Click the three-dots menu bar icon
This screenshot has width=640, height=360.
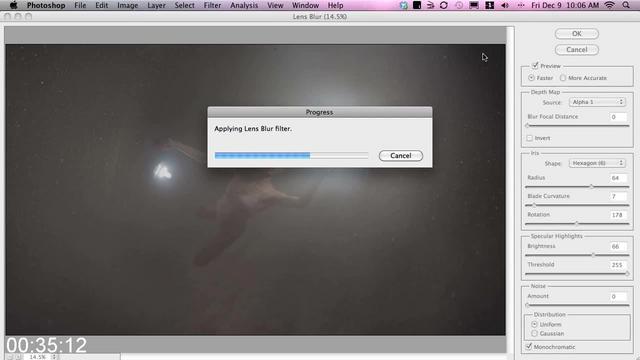[x=520, y=5]
